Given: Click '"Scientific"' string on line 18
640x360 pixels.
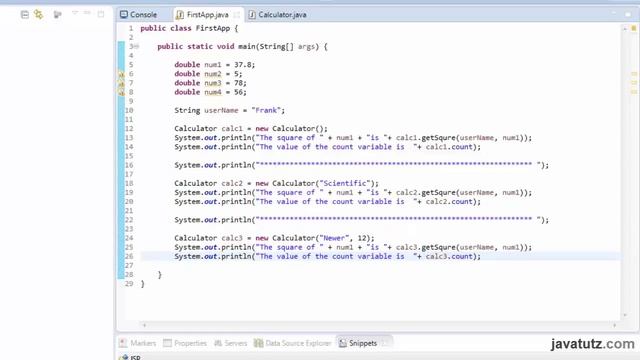Looking at the screenshot, I should 345,183.
